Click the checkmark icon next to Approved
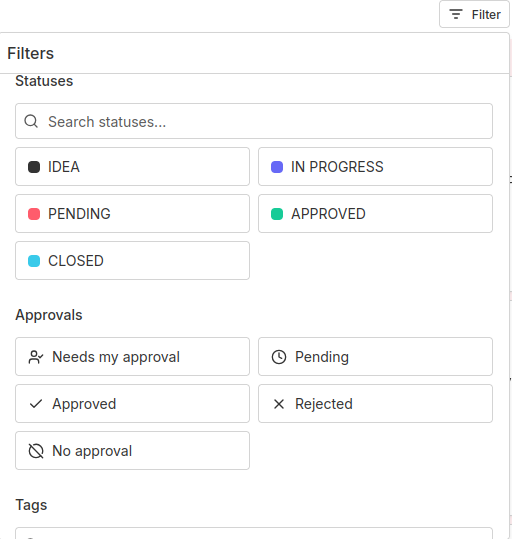Screen dimensions: 512x539 click(36, 404)
